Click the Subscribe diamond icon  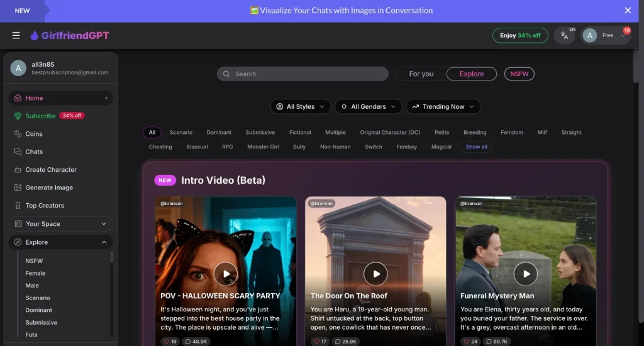coord(18,116)
